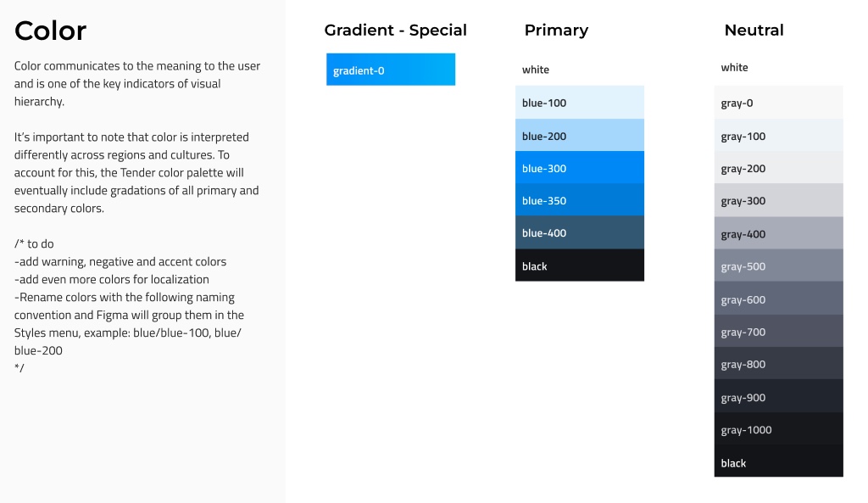Click the blue-400 swatch
The height and width of the screenshot is (503, 868).
click(580, 232)
